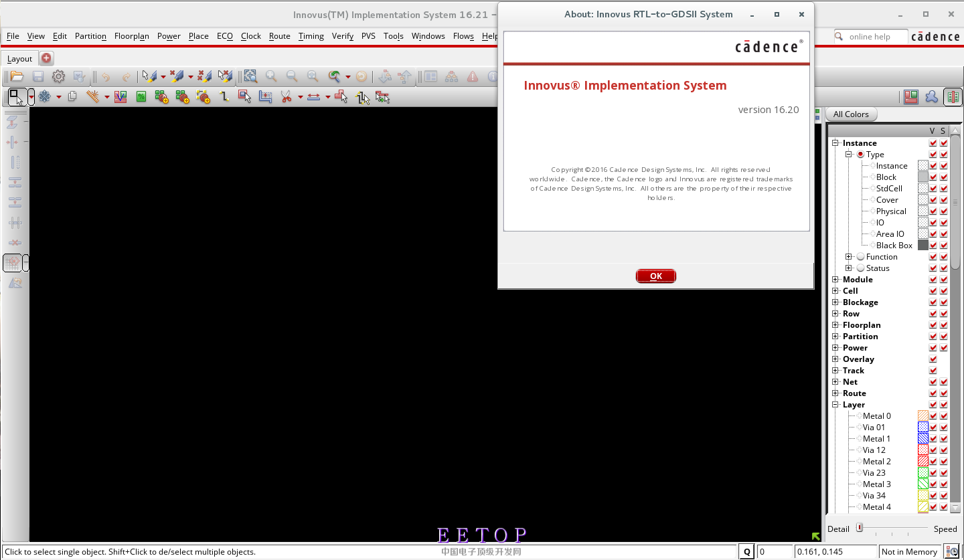Viewport: 964px width, 560px height.
Task: Click the green percent density icon
Action: [141, 97]
